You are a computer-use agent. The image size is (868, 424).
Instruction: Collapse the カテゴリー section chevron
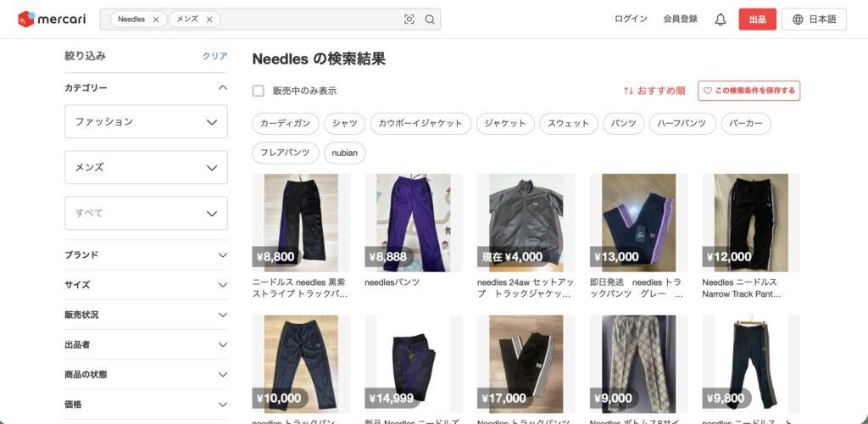coord(223,87)
